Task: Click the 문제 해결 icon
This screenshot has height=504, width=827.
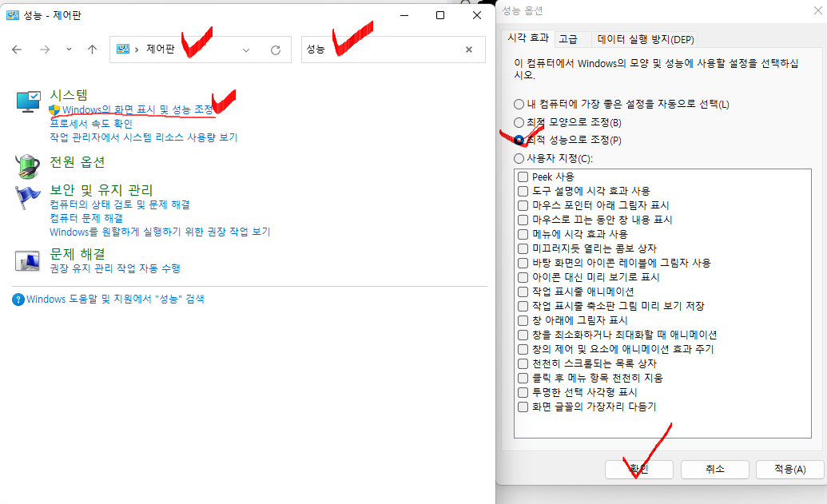Action: pyautogui.click(x=27, y=261)
